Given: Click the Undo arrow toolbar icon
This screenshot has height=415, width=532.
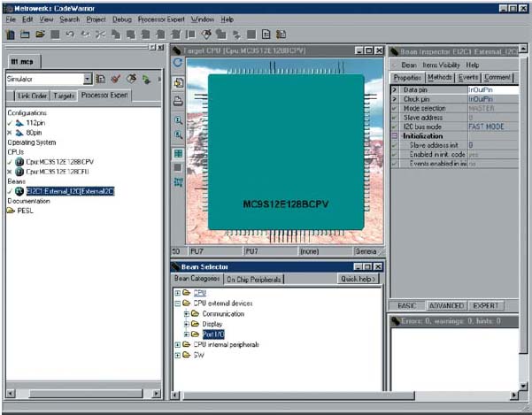Looking at the screenshot, I should click(70, 35).
